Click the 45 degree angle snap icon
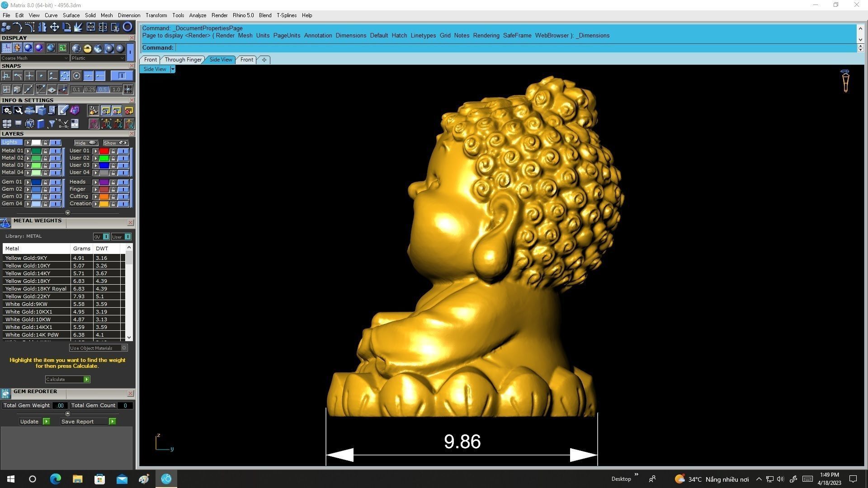Image resolution: width=868 pixels, height=488 pixels. [41, 89]
